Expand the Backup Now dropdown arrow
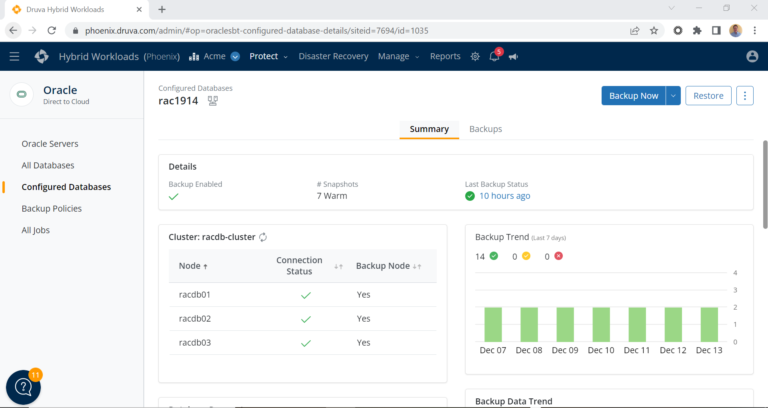The image size is (768, 408). point(674,96)
